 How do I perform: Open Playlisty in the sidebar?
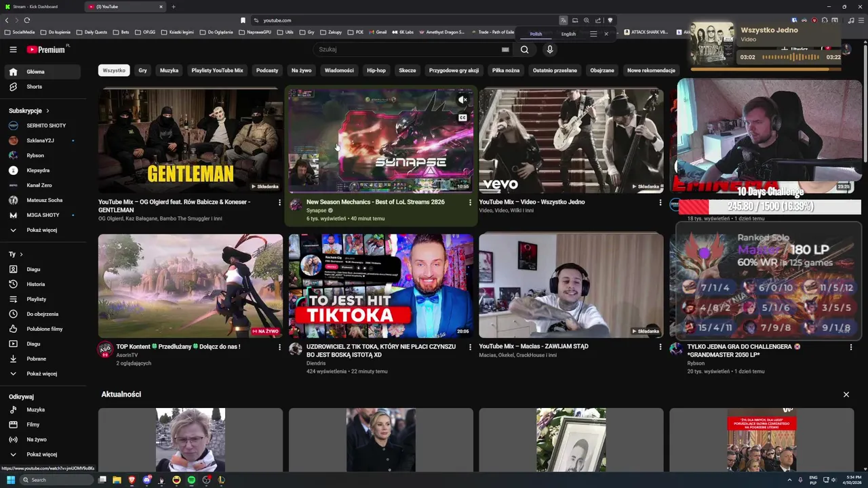[42, 299]
